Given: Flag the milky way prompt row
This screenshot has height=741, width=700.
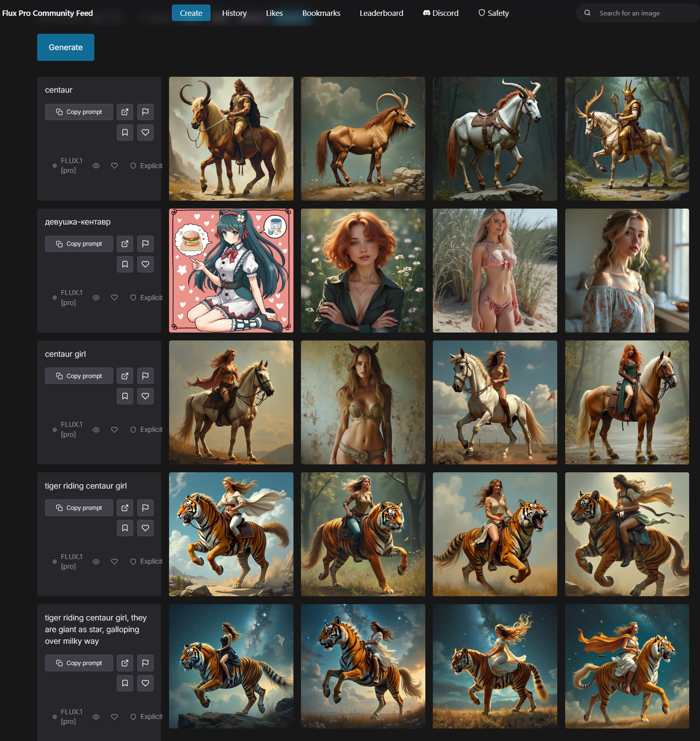Looking at the screenshot, I should [145, 663].
